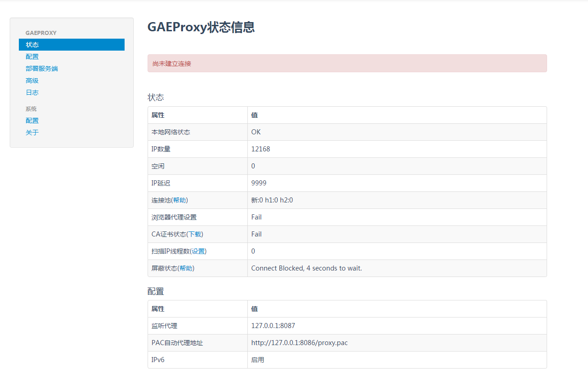Open the 关于 about page

pyautogui.click(x=32, y=132)
